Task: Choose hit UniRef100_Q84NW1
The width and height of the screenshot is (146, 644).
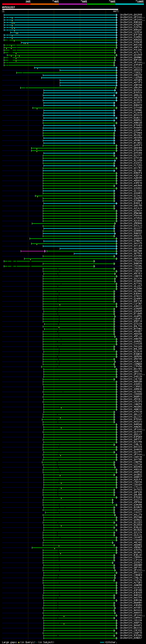Action: [x=131, y=58]
